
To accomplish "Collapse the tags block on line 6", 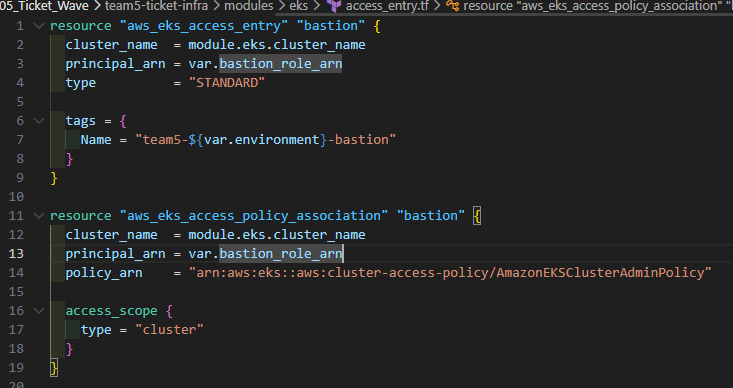I will [x=39, y=121].
